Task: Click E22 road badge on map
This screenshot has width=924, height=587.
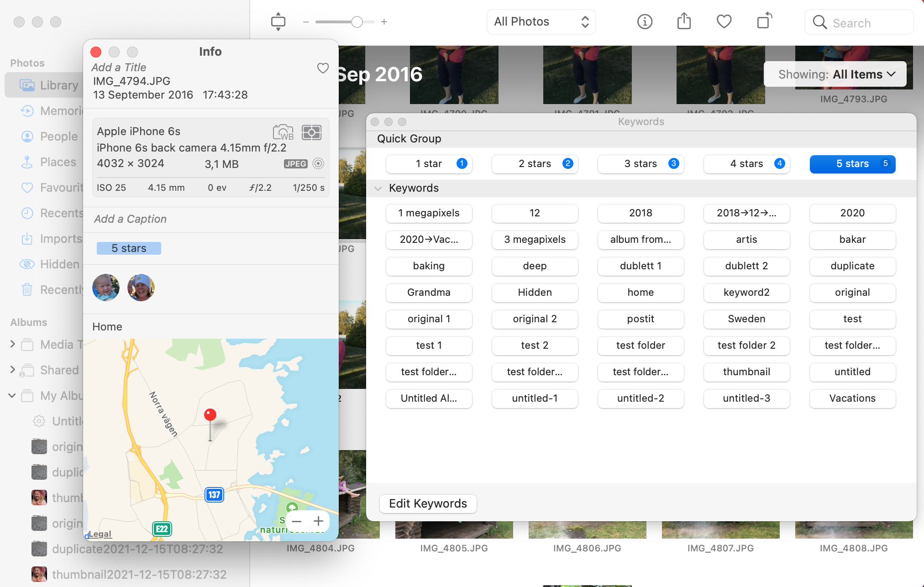Action: (x=162, y=529)
